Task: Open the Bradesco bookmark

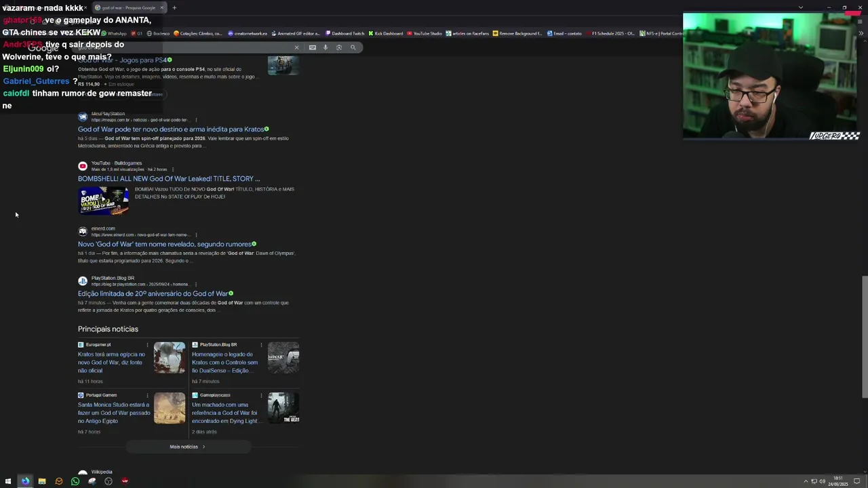Action: tap(159, 33)
